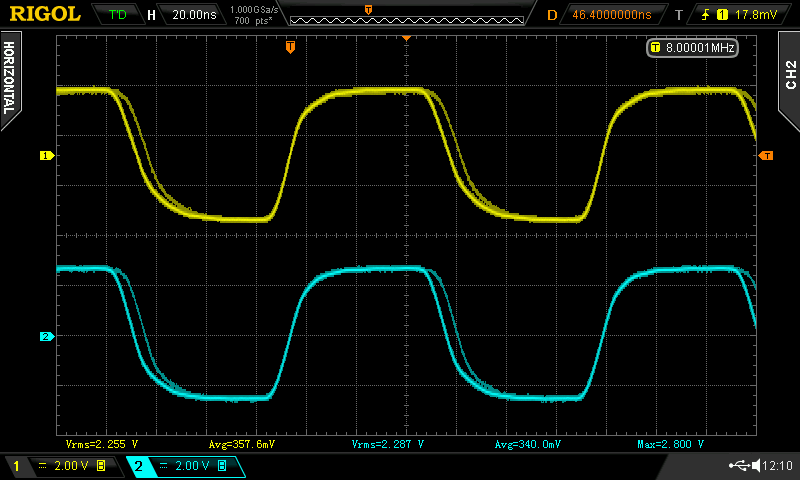
Task: Click the H horizontal label
Action: (x=151, y=15)
